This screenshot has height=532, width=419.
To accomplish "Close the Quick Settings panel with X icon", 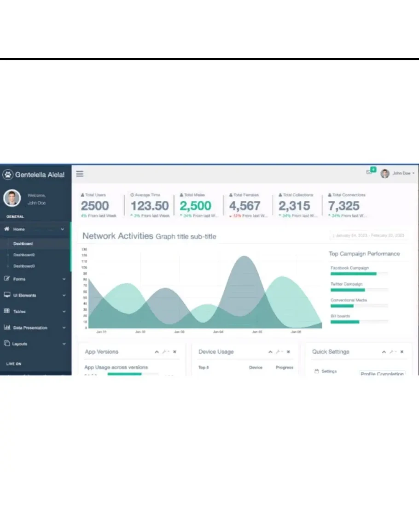I will pyautogui.click(x=402, y=352).
